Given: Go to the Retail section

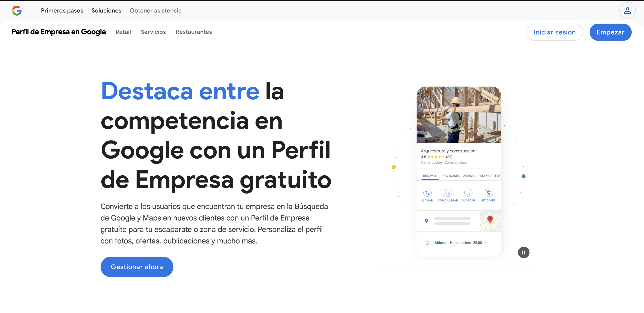Looking at the screenshot, I should [123, 32].
